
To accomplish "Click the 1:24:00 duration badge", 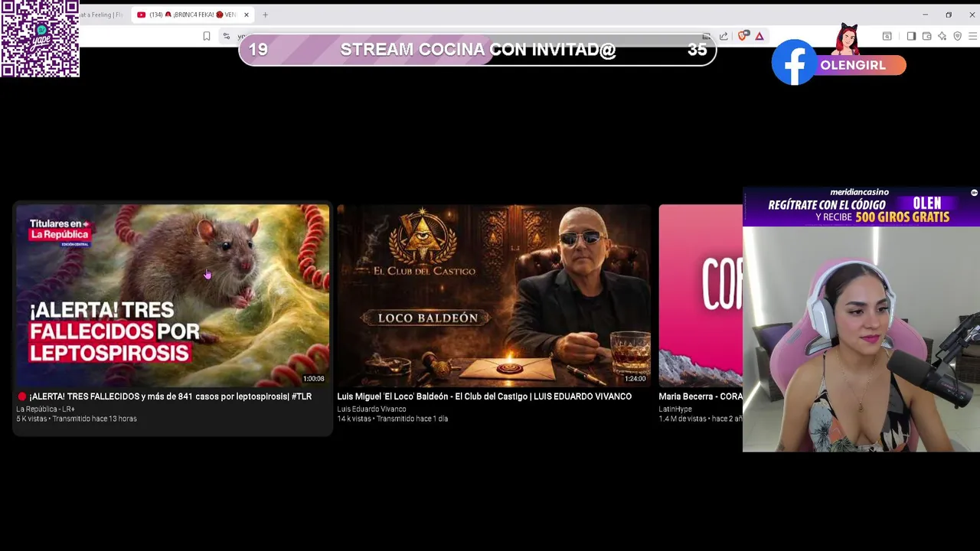I will [635, 379].
